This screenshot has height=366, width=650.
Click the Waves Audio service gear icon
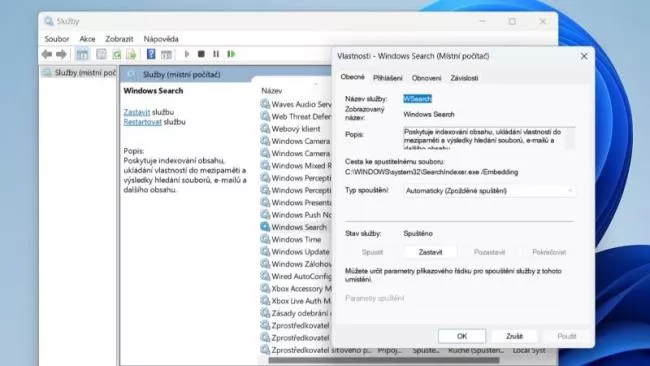point(265,104)
